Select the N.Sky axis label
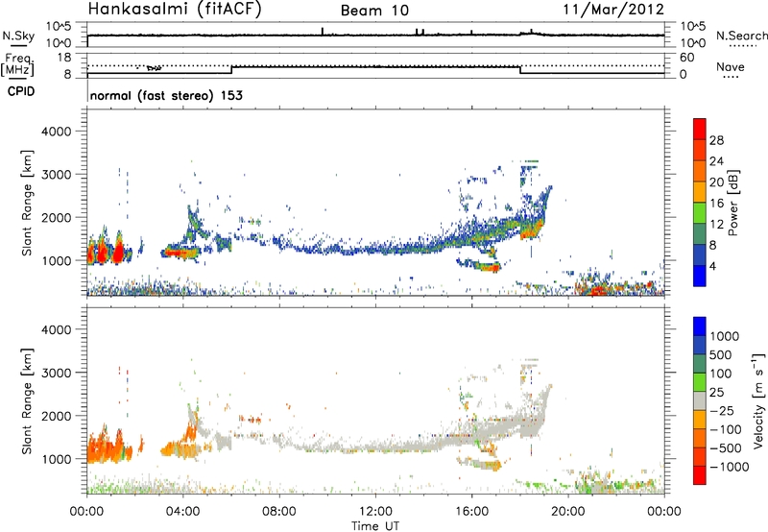 pos(18,36)
